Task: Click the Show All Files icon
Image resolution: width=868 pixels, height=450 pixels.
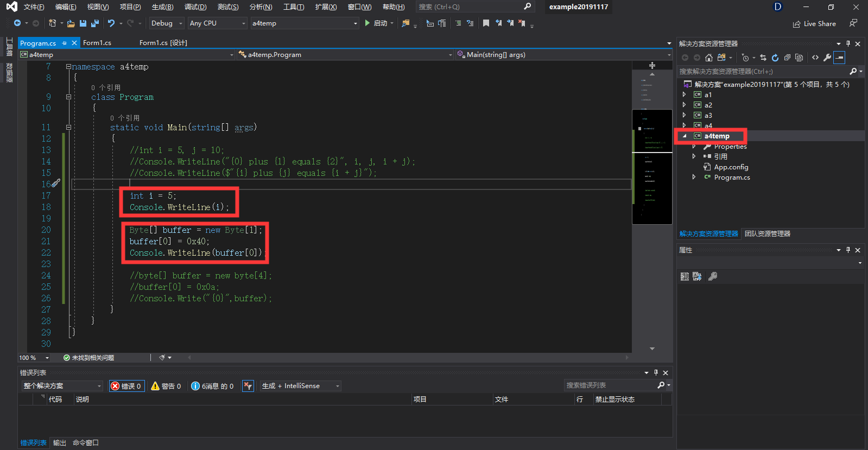Action: pos(799,58)
